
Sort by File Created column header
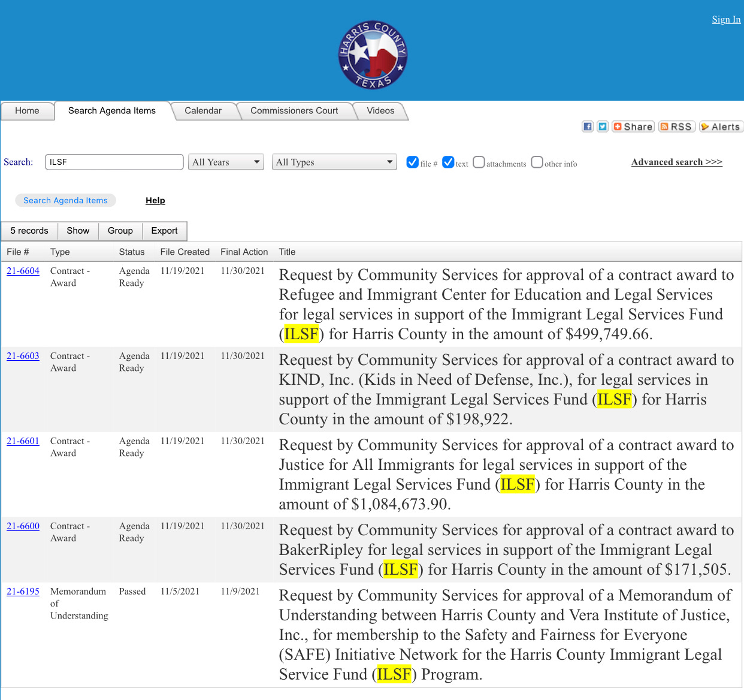click(x=185, y=252)
